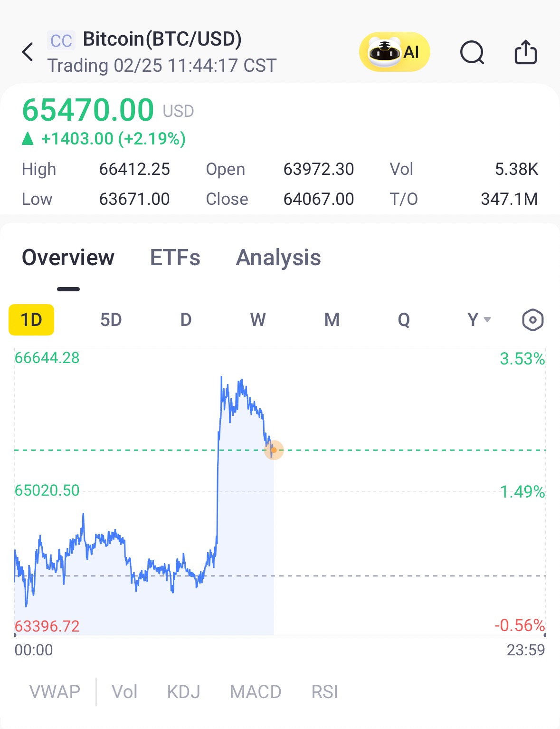Toggle the Vol indicator below chart
This screenshot has height=729, width=560.
(x=124, y=691)
